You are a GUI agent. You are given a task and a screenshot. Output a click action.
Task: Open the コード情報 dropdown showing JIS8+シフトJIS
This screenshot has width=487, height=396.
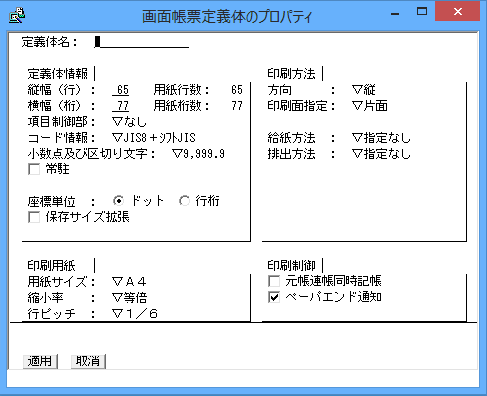pyautogui.click(x=154, y=138)
